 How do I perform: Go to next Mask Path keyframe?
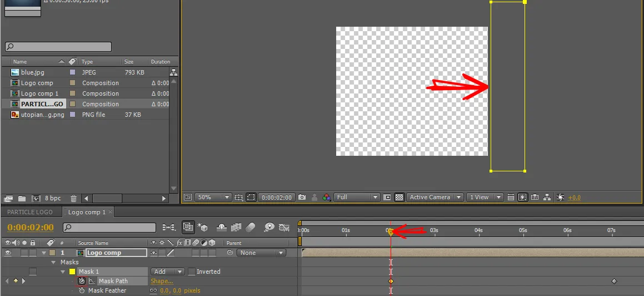[x=23, y=281]
